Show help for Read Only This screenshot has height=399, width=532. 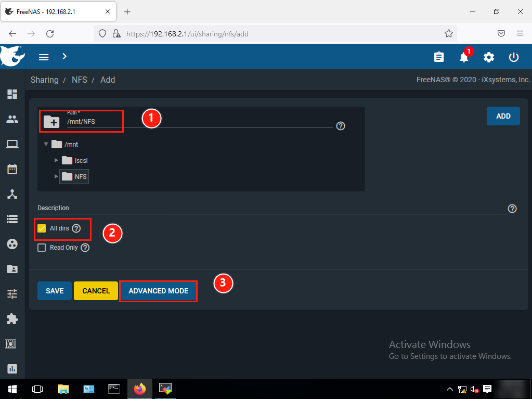[85, 248]
